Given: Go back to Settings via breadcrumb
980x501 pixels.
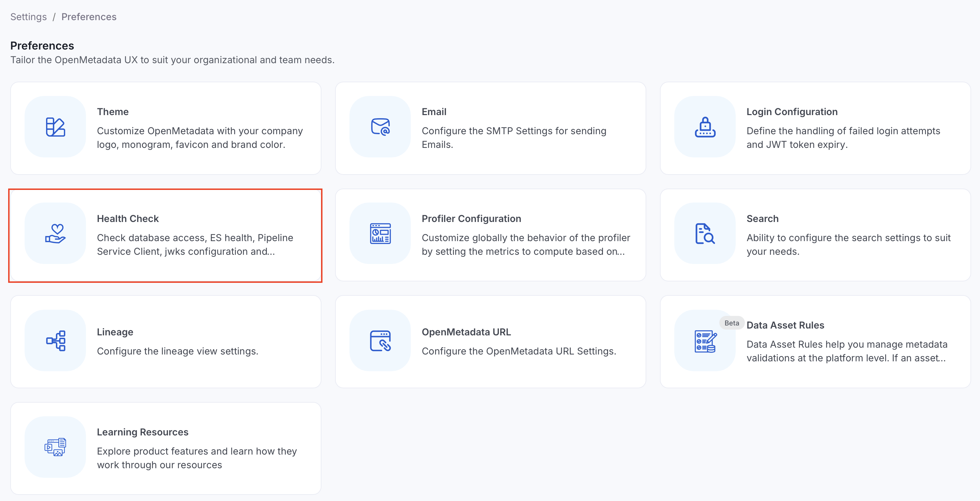Looking at the screenshot, I should click(x=29, y=17).
